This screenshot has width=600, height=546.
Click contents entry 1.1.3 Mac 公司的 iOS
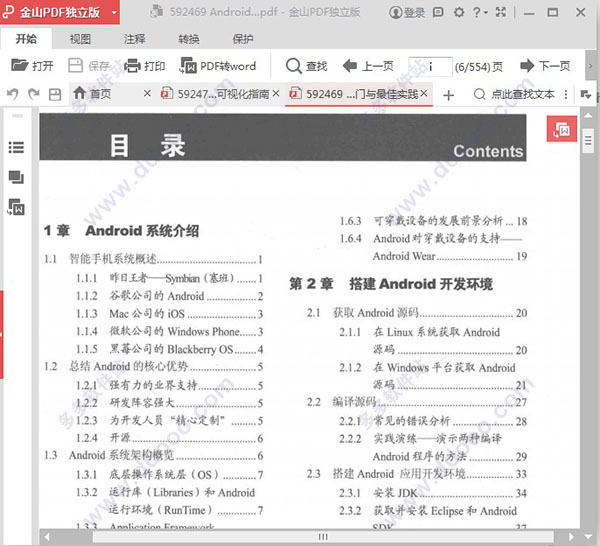[x=169, y=314]
